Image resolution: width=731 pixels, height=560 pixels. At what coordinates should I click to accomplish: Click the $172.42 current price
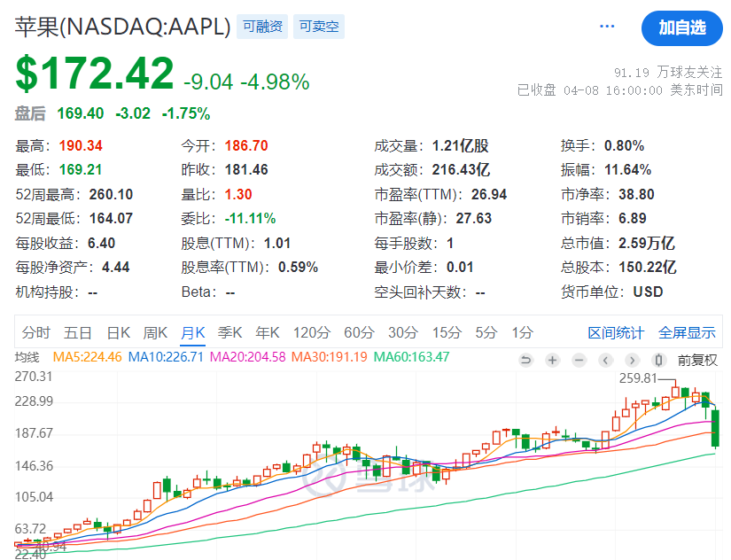pyautogui.click(x=95, y=74)
